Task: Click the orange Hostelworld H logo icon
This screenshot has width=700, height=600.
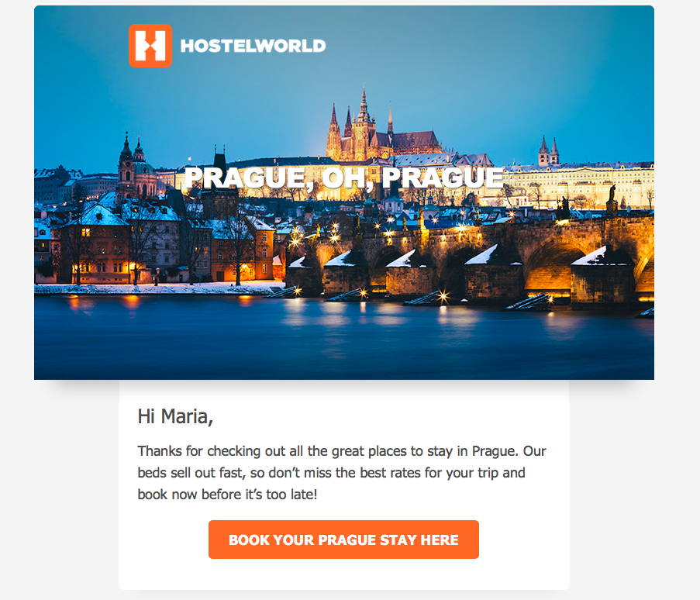Action: point(150,46)
